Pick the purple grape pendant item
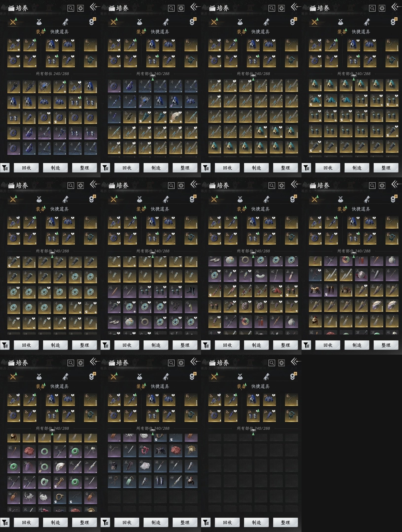 29,467
